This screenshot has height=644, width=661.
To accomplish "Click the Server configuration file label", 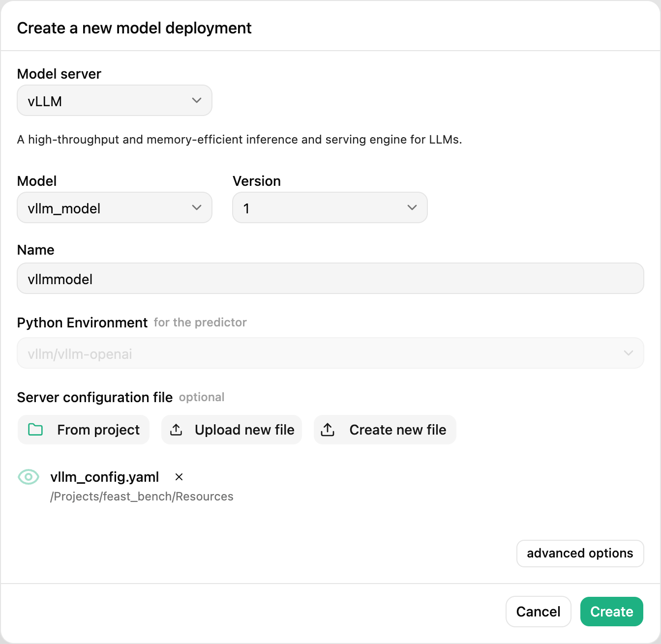I will [x=95, y=397].
